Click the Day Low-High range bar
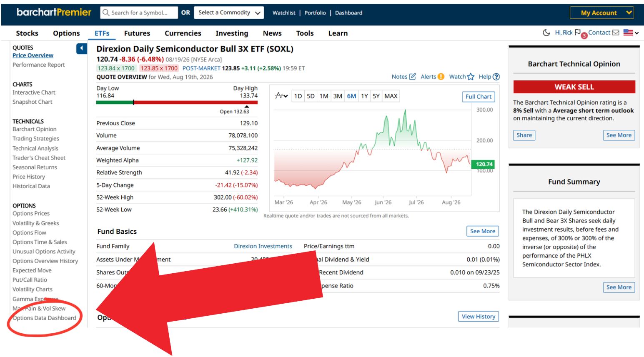Image resolution: width=644 pixels, height=357 pixels. pyautogui.click(x=177, y=102)
